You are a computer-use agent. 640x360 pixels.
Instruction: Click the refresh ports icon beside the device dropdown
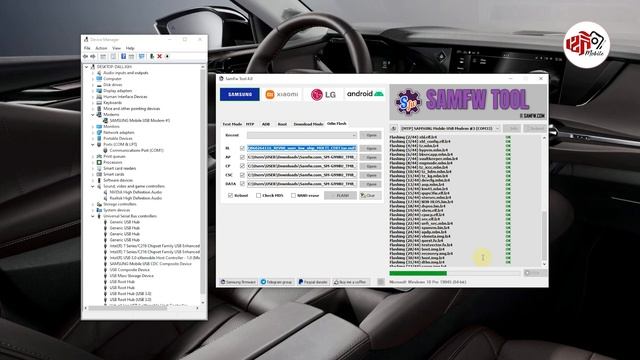point(393,128)
